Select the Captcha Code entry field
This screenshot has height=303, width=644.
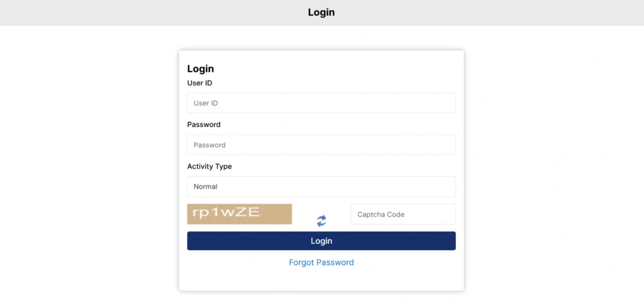pos(402,214)
